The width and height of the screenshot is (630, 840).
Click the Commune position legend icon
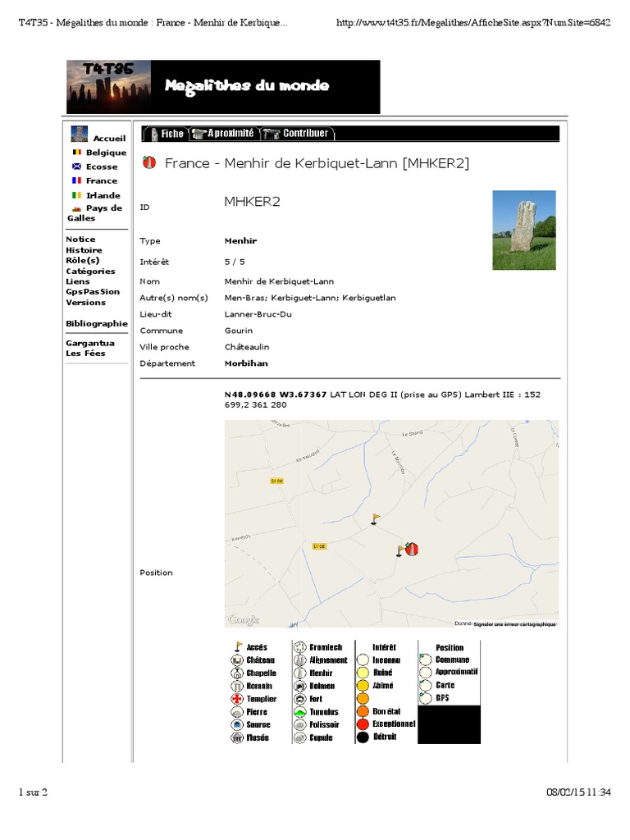click(x=426, y=660)
